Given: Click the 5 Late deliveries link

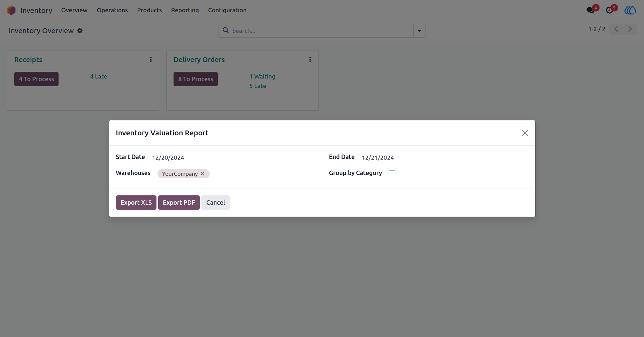Looking at the screenshot, I should click(258, 86).
